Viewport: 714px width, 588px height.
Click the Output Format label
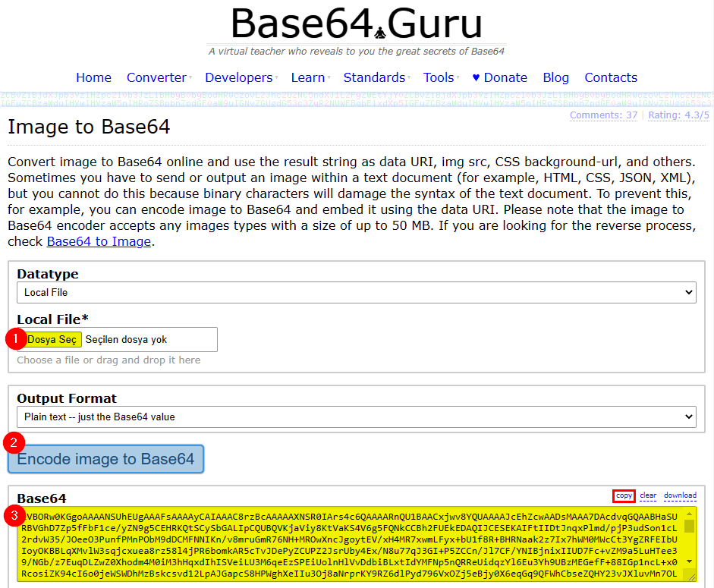click(67, 398)
